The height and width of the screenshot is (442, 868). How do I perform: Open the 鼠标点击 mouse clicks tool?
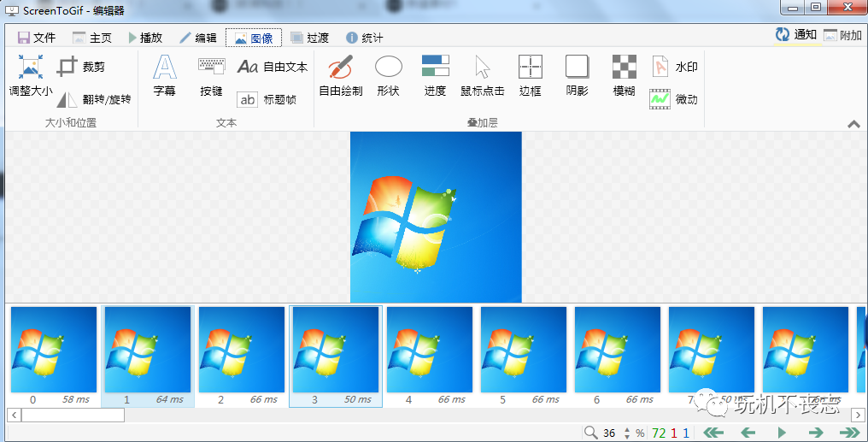click(x=482, y=76)
